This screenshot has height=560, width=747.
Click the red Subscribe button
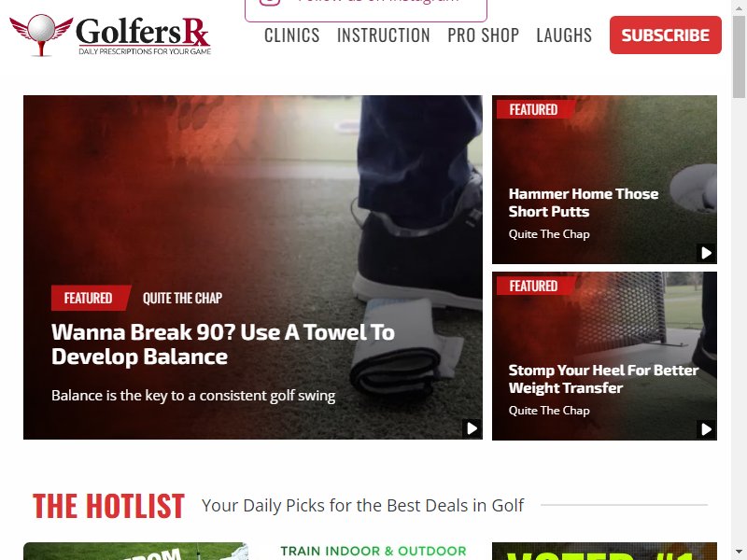coord(666,35)
